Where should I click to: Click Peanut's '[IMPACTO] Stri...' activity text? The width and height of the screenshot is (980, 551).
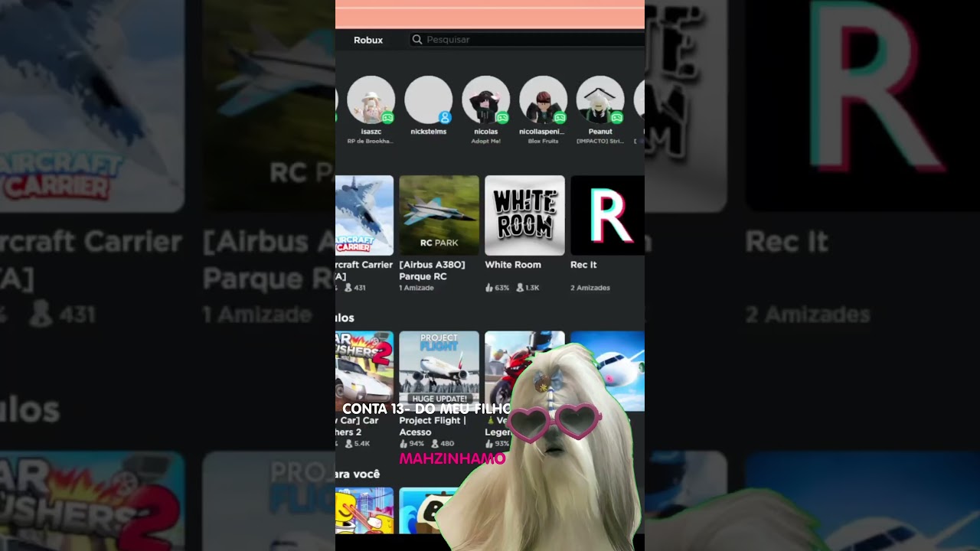tap(600, 142)
